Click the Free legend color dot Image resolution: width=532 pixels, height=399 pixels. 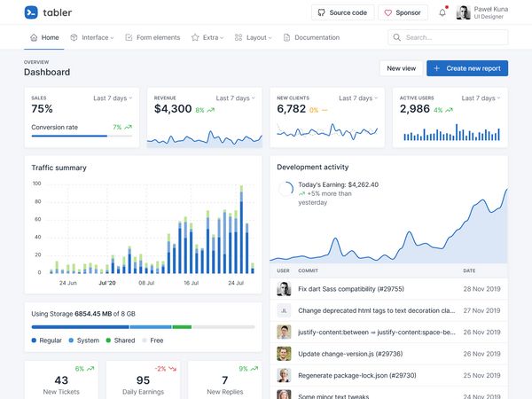click(145, 340)
